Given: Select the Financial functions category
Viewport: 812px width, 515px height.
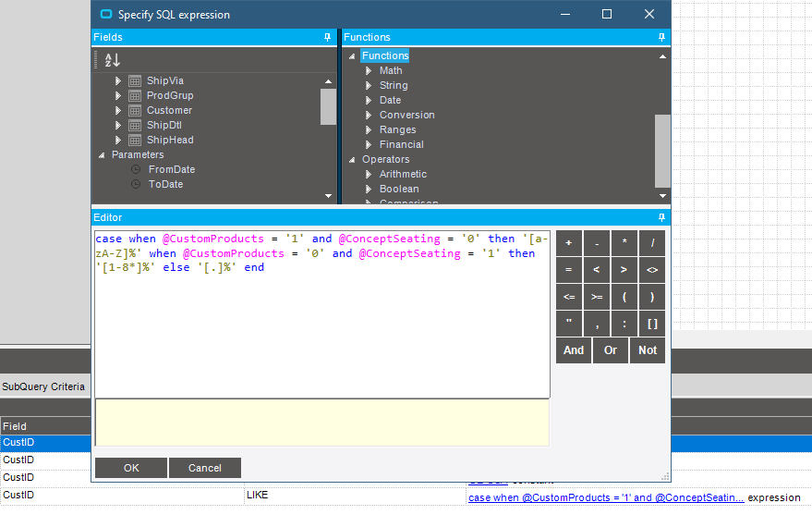Looking at the screenshot, I should click(x=401, y=144).
